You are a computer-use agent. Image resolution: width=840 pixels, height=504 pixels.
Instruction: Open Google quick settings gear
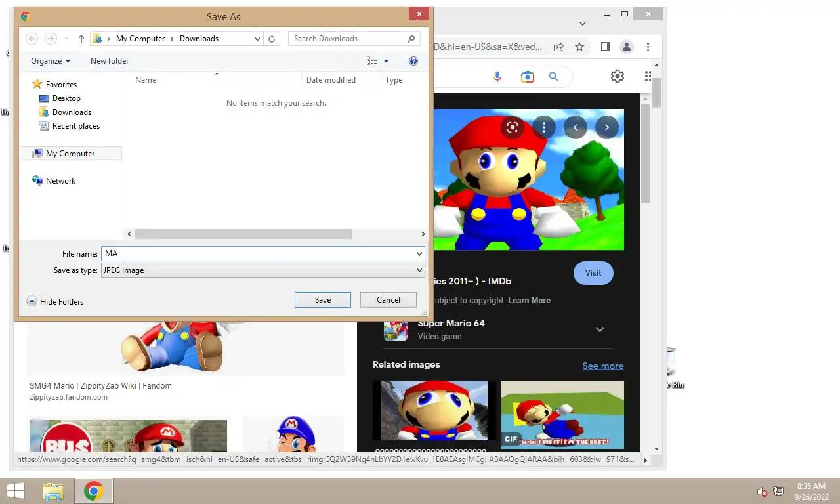(618, 76)
